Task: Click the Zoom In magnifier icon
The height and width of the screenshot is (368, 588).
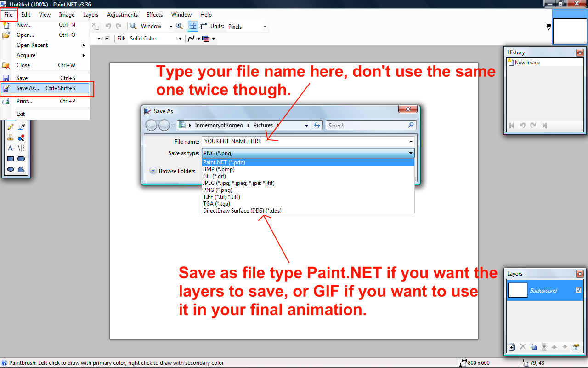Action: [x=180, y=26]
